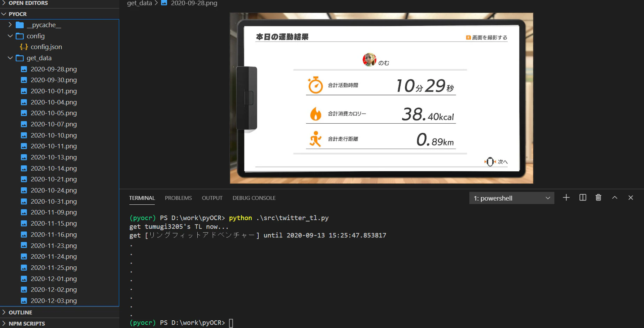Select 2020-10-10.png in file tree
Image resolution: width=644 pixels, height=328 pixels.
point(54,135)
